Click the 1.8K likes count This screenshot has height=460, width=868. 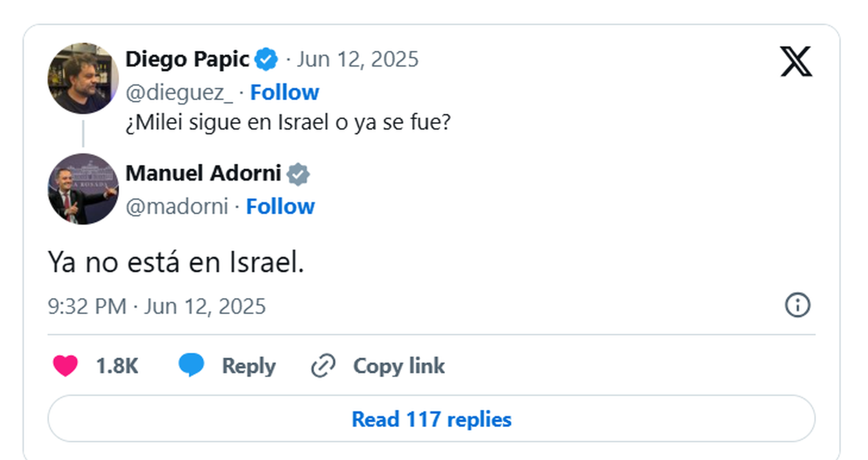click(117, 366)
